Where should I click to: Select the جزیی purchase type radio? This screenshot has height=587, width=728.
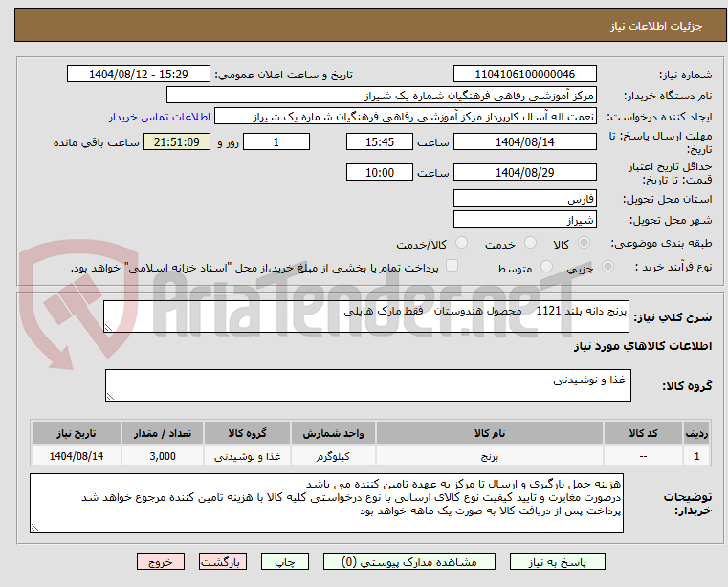click(607, 267)
